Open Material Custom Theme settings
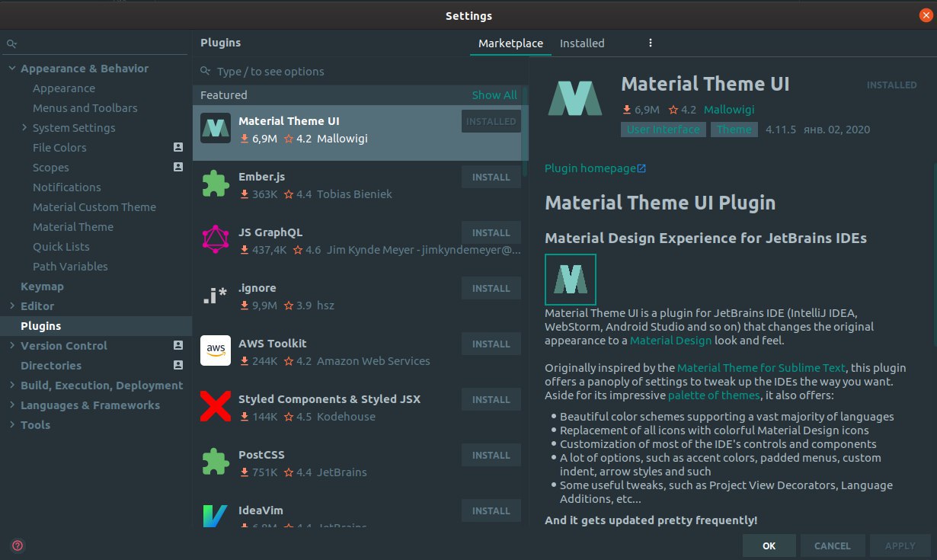The height and width of the screenshot is (560, 937). 94,207
